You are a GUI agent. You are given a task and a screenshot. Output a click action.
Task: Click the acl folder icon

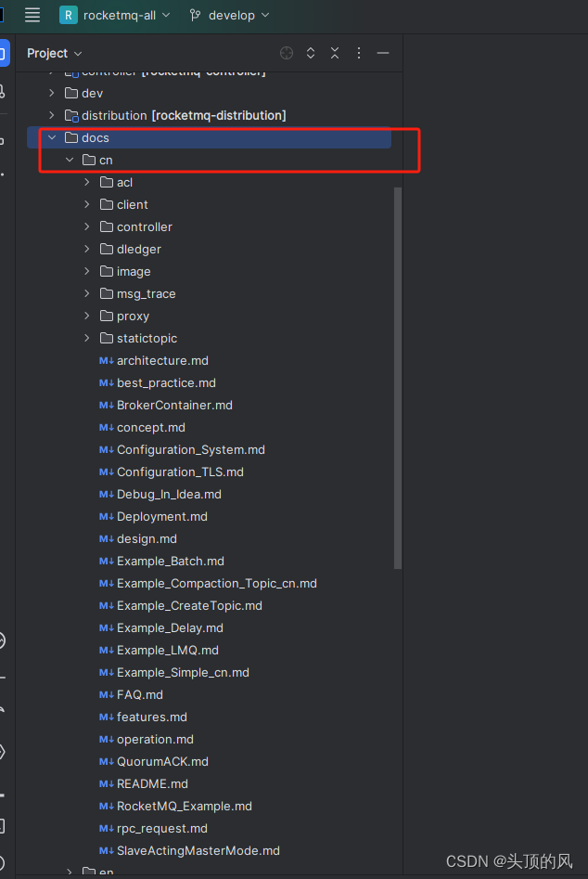click(x=107, y=182)
